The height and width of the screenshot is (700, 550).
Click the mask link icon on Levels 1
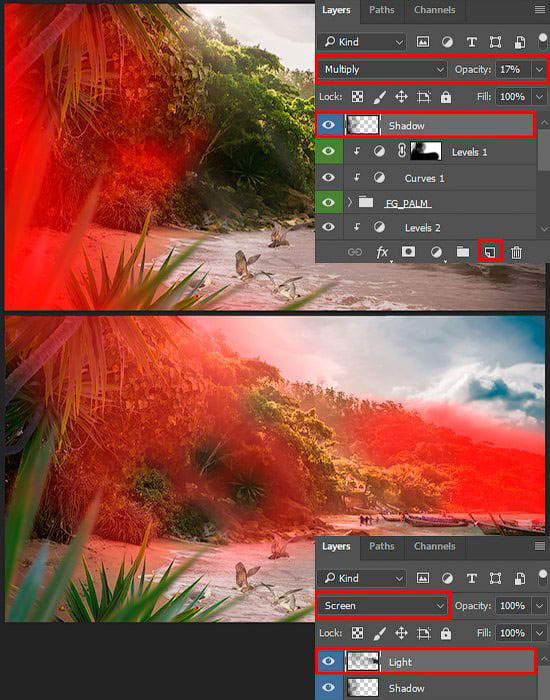(x=401, y=151)
